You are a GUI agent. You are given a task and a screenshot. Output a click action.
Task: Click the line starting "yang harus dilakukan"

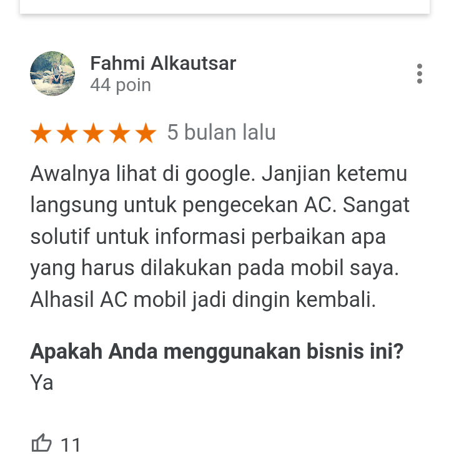point(214,268)
